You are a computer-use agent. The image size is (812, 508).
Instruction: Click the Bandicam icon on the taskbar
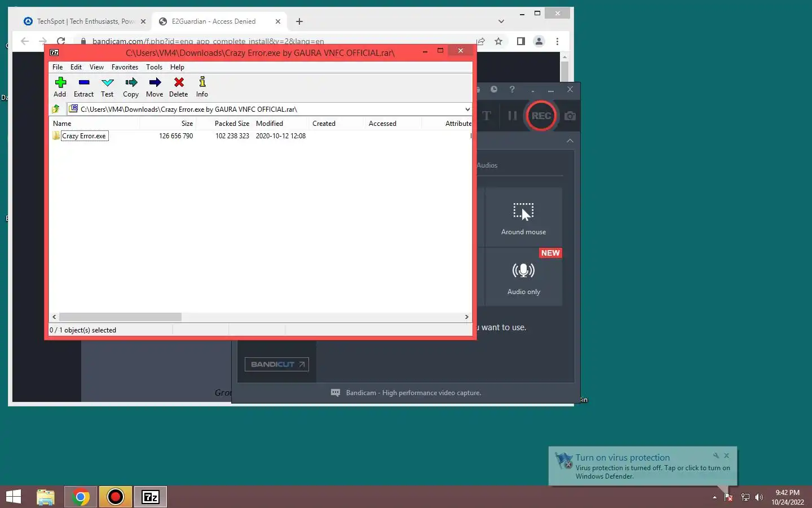click(x=116, y=497)
